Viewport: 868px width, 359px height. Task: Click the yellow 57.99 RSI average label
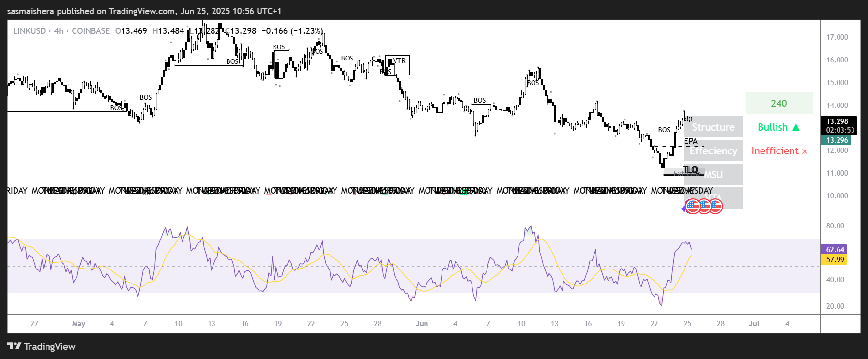click(x=835, y=260)
